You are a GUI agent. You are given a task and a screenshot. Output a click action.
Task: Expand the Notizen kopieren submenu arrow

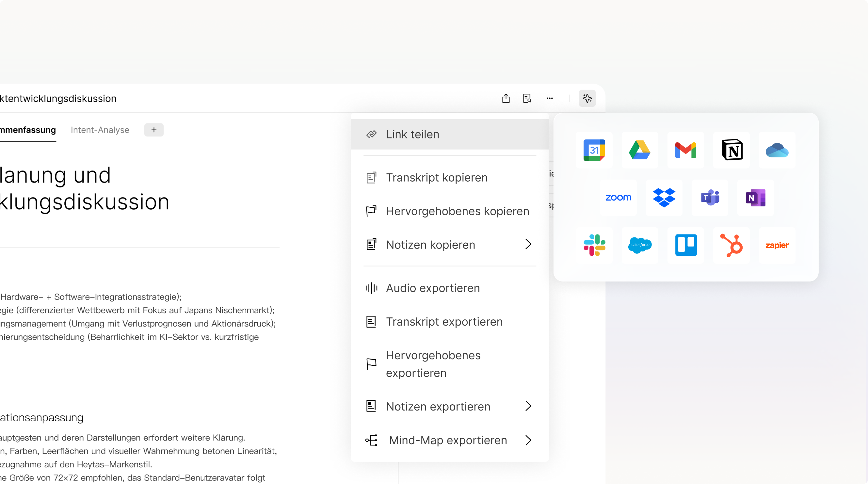click(x=528, y=244)
